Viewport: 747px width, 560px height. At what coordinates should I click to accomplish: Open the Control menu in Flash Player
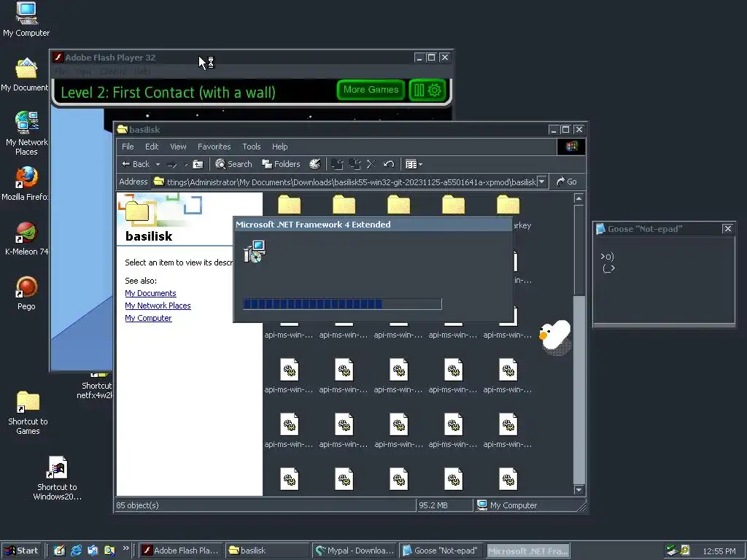[113, 71]
